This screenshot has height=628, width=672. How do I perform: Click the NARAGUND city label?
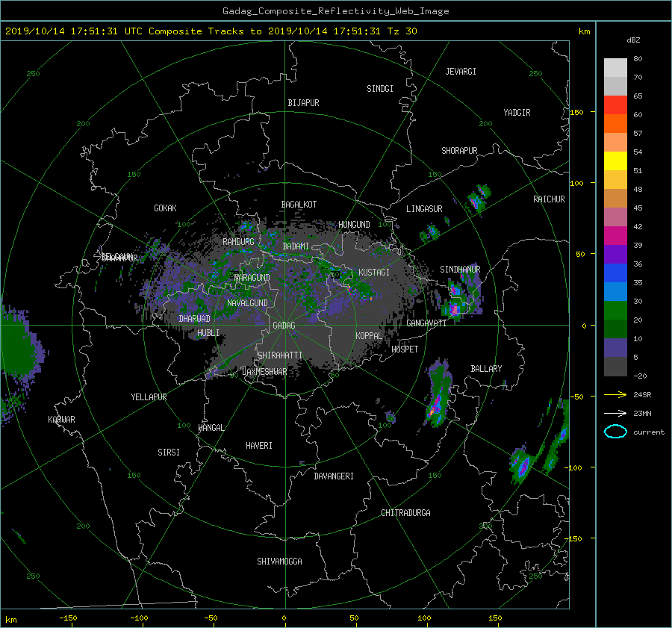pyautogui.click(x=252, y=278)
